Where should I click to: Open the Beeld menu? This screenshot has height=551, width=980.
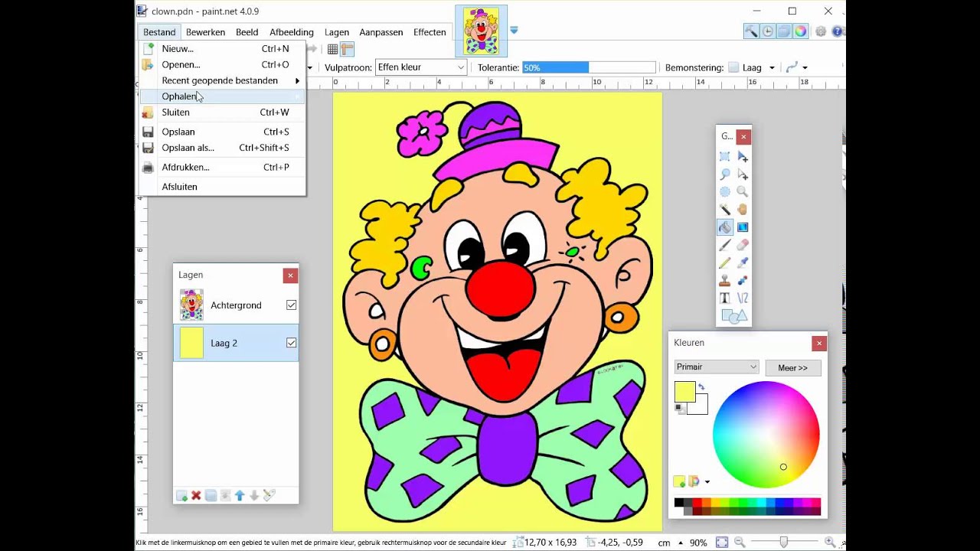coord(247,32)
